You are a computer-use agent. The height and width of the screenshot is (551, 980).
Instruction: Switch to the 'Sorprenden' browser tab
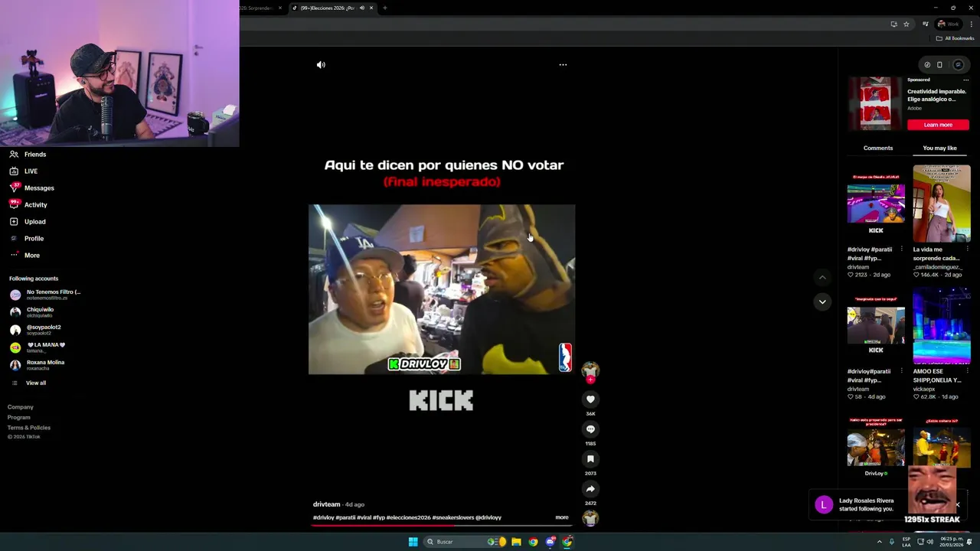[x=260, y=8]
